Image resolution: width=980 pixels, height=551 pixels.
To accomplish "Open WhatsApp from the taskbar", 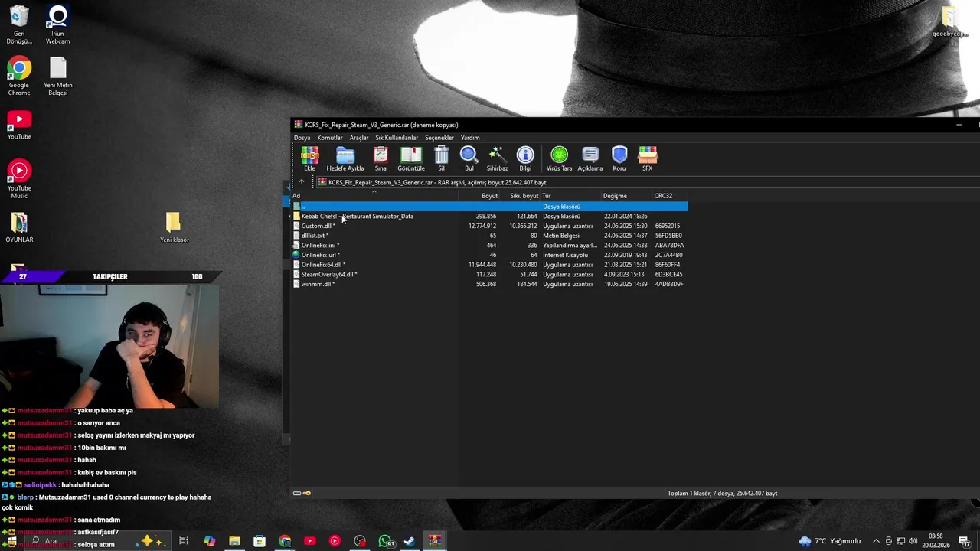I will pos(385,541).
